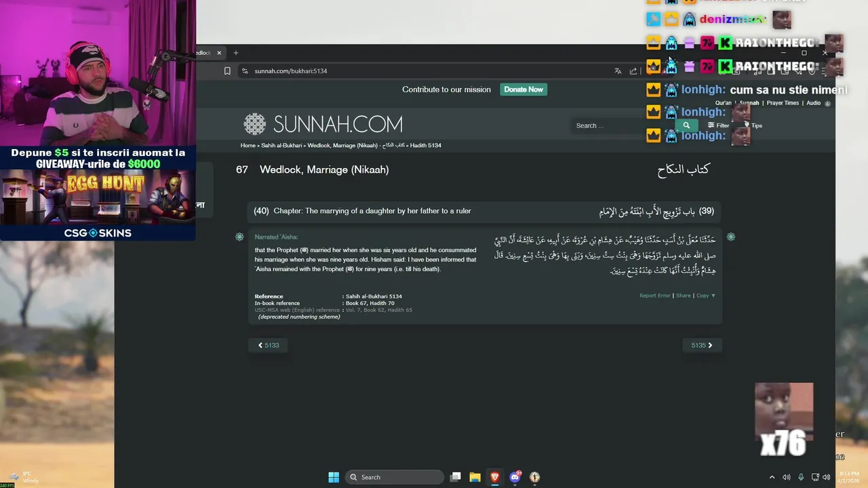This screenshot has width=868, height=488.
Task: Click the Share link under hadith
Action: pyautogui.click(x=683, y=296)
